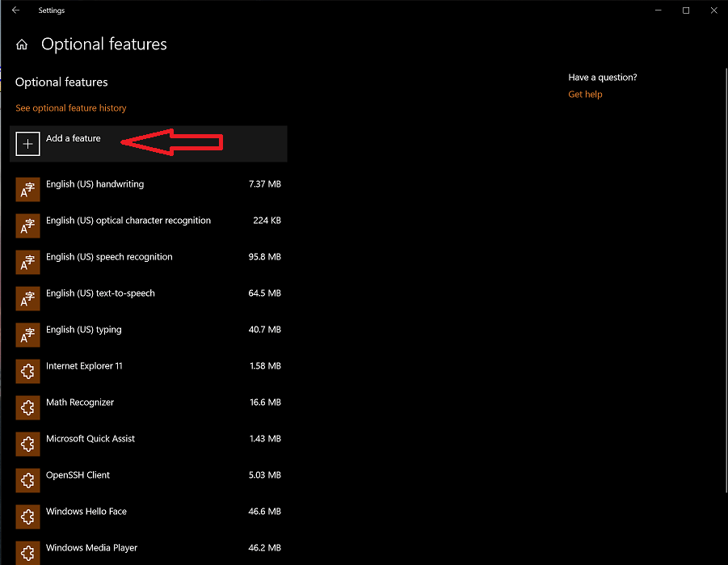Click the Add a feature label
The height and width of the screenshot is (565, 728).
(x=74, y=138)
